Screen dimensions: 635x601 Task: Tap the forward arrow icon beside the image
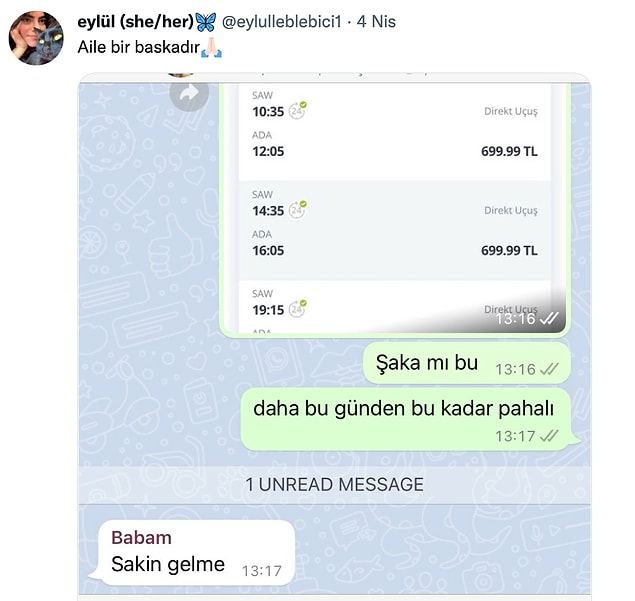coord(189,94)
